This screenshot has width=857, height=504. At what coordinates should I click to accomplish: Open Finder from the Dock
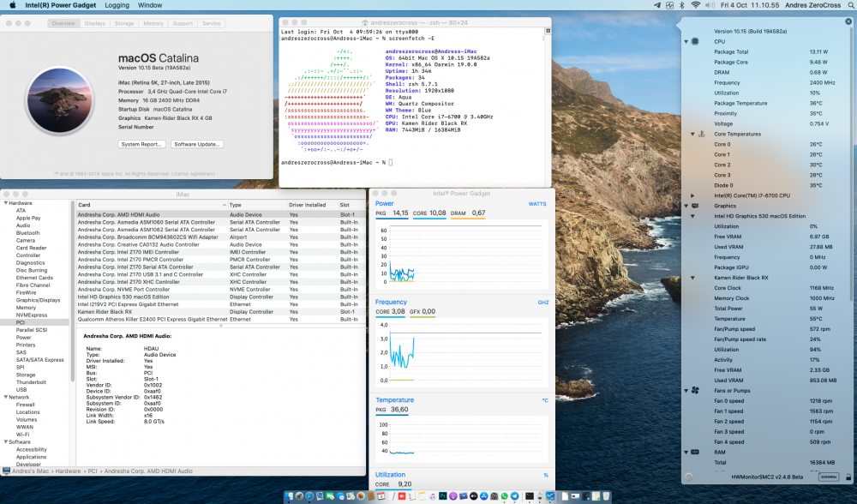pos(289,495)
